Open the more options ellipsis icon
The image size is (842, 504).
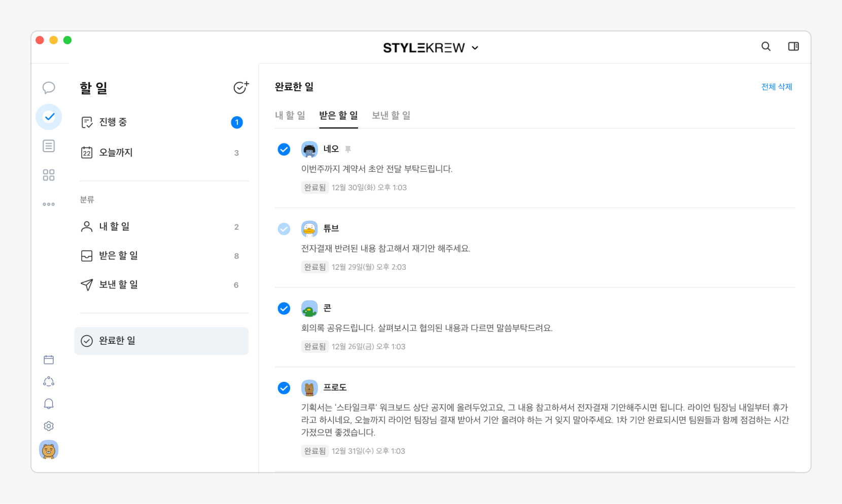[49, 204]
